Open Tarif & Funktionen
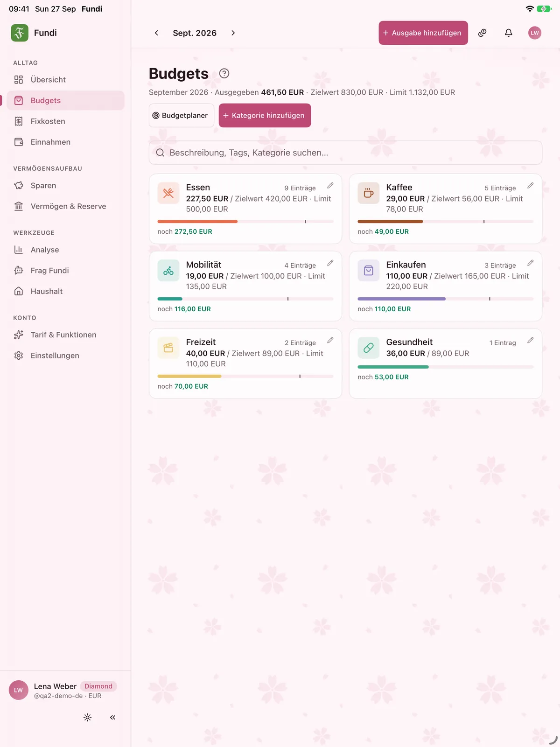This screenshot has width=560, height=747. pyautogui.click(x=65, y=335)
